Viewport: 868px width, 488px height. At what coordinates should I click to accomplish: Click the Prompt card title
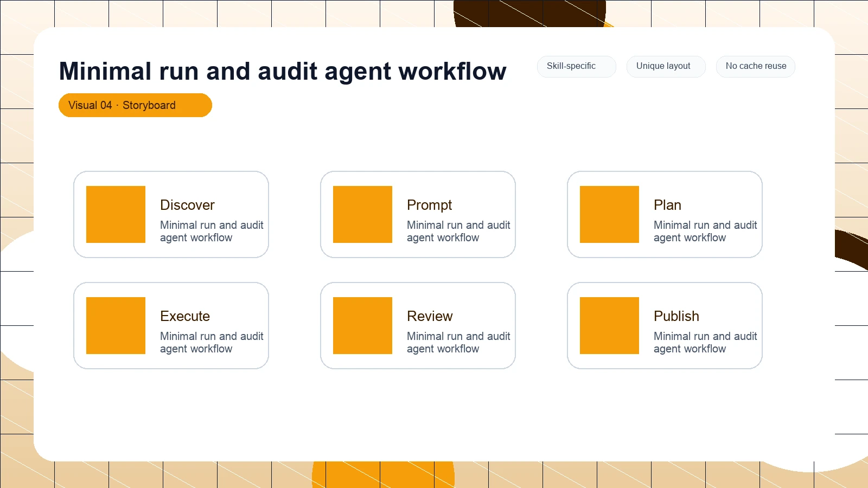coord(429,205)
